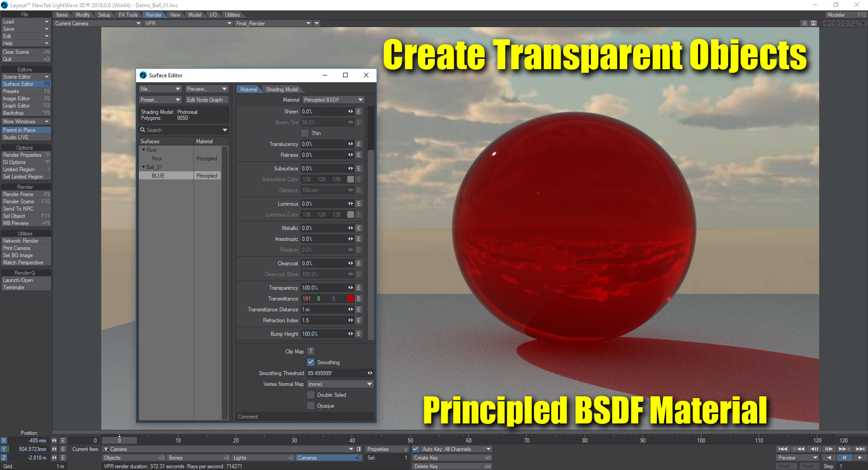
Task: Open the FX Tools menu tab
Action: [128, 15]
